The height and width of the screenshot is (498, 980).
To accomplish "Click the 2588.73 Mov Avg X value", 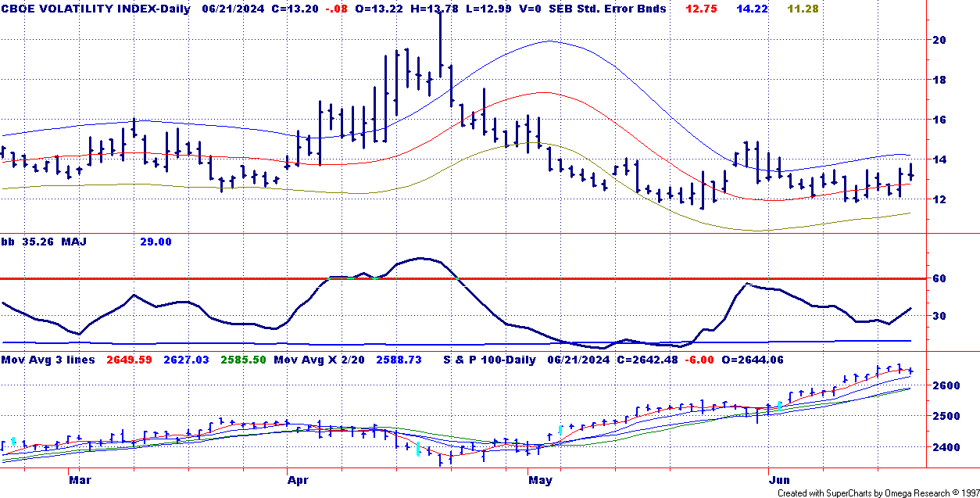I will pyautogui.click(x=399, y=360).
